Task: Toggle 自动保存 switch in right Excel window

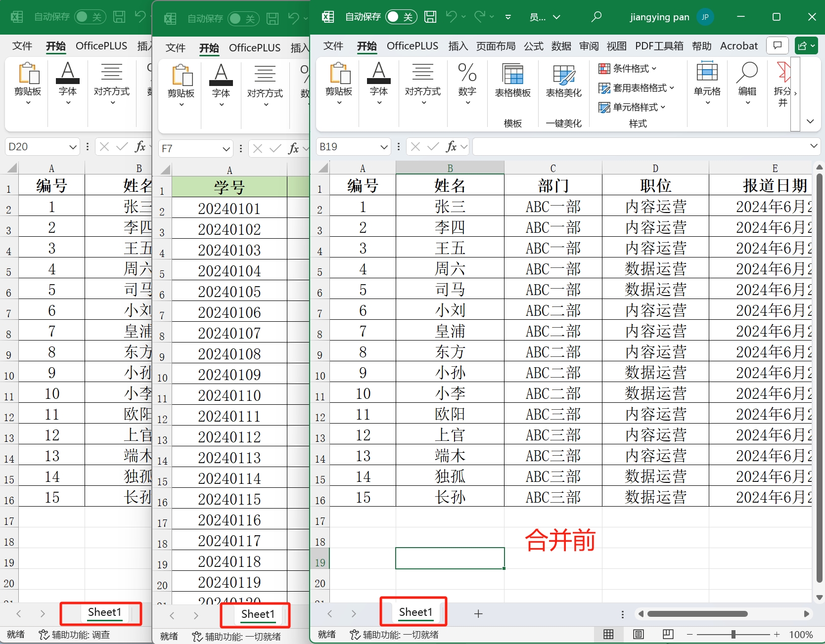Action: pos(401,17)
